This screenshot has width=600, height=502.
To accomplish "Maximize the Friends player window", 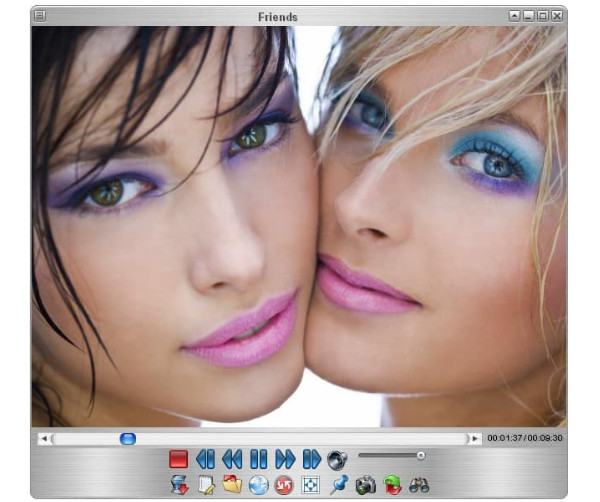I will point(543,16).
